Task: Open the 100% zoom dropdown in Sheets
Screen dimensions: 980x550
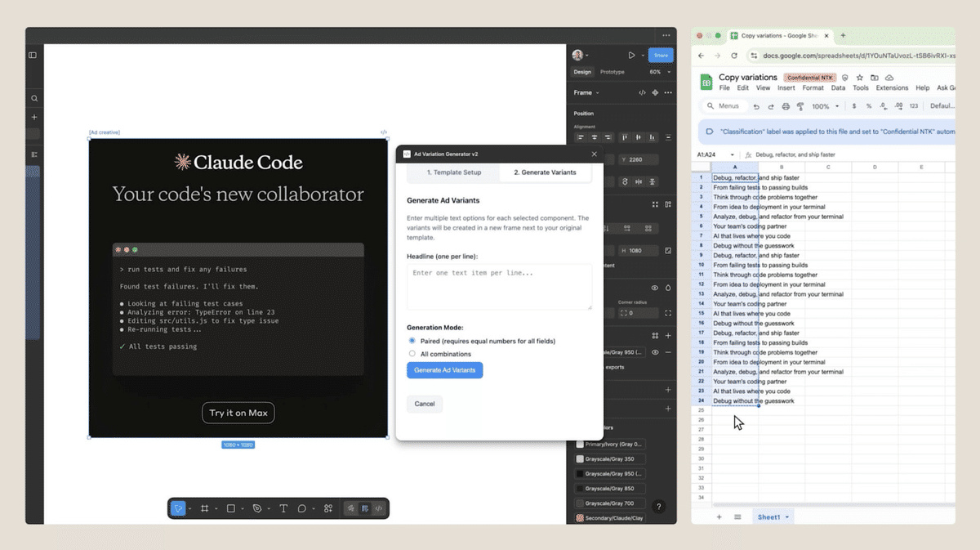Action: 825,106
